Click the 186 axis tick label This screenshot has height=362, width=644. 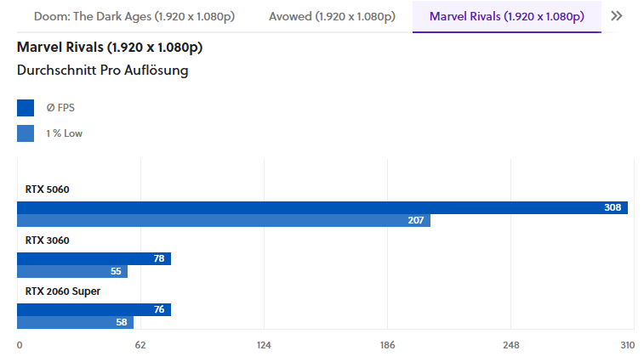point(387,345)
